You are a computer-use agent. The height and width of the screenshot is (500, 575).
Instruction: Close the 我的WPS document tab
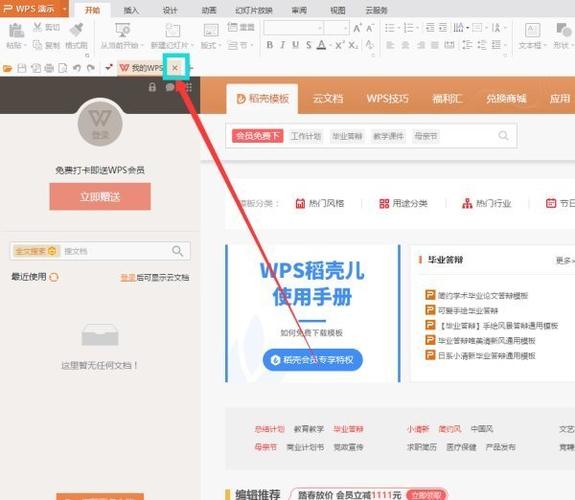(x=175, y=67)
